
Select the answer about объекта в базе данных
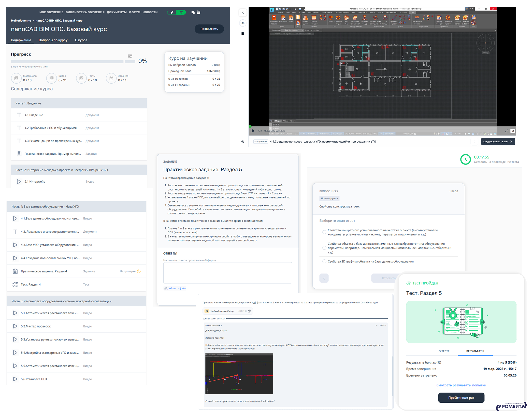[324, 248]
